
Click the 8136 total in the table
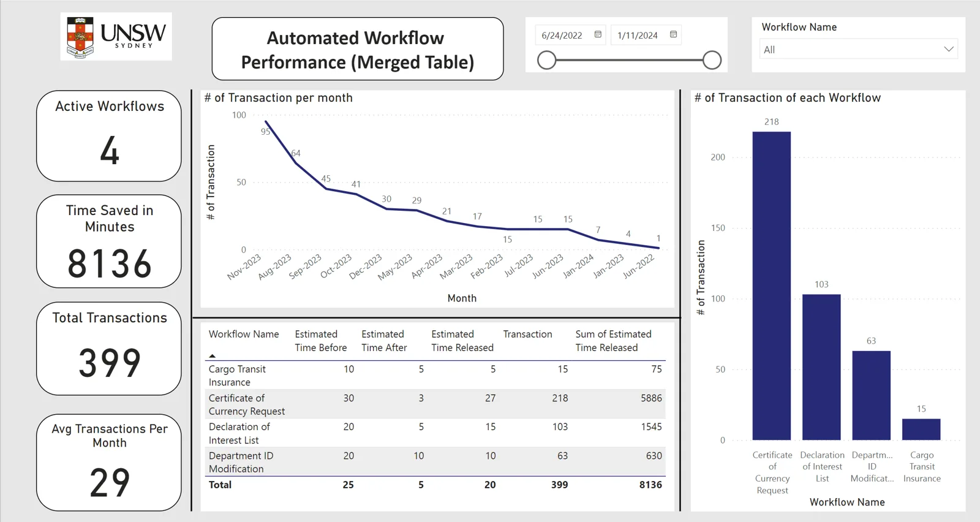[x=650, y=485]
